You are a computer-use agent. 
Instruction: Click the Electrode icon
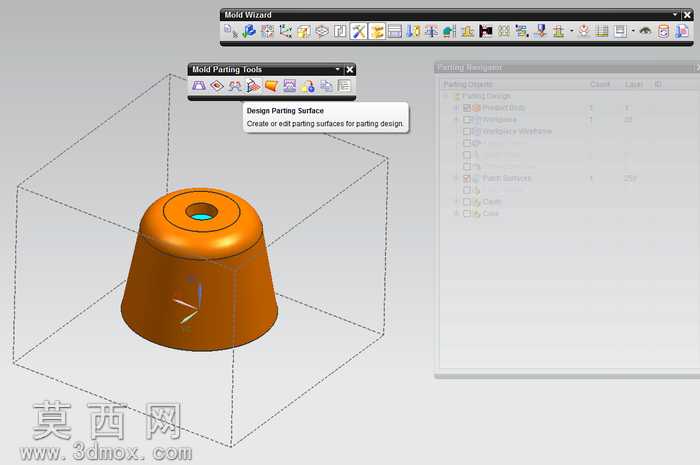(541, 31)
